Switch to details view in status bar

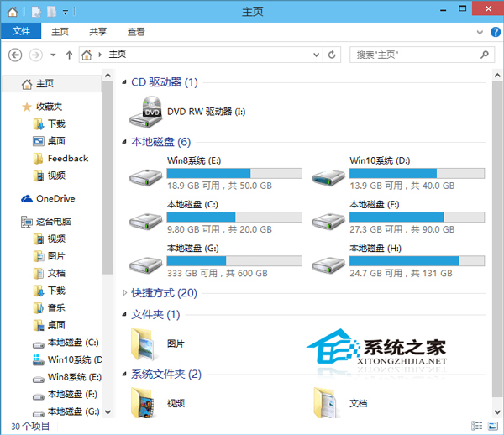[x=477, y=427]
